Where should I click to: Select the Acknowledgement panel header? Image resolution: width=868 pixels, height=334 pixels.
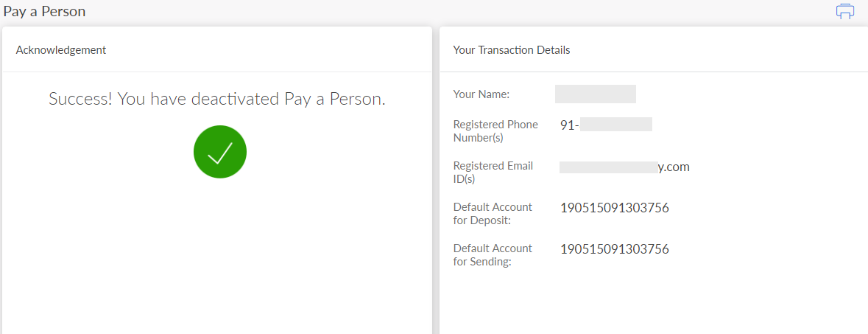[x=61, y=50]
